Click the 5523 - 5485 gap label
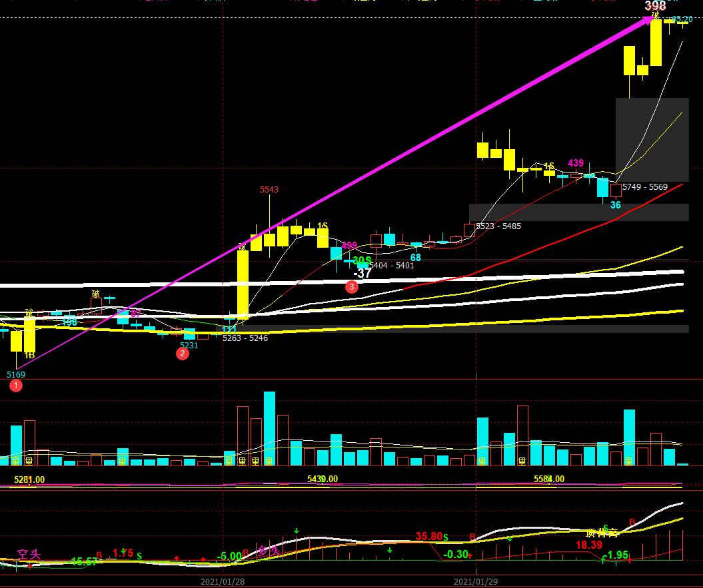The image size is (703, 588). coord(498,226)
